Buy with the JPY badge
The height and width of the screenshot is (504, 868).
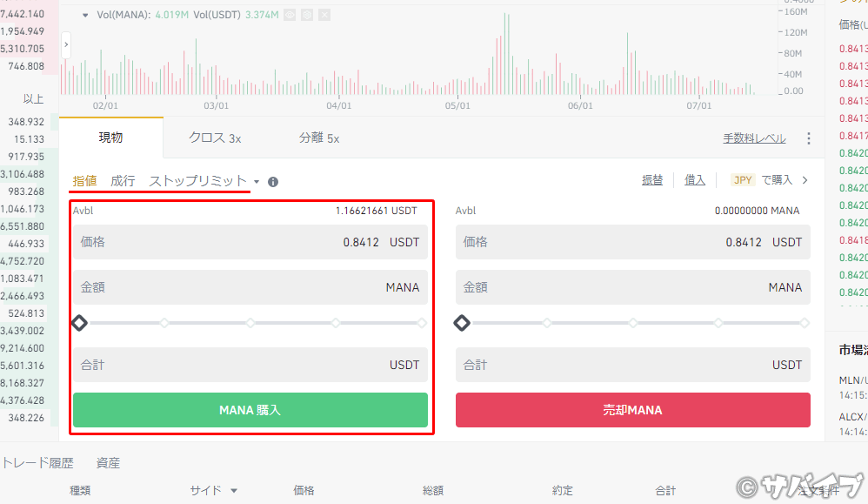(x=743, y=180)
